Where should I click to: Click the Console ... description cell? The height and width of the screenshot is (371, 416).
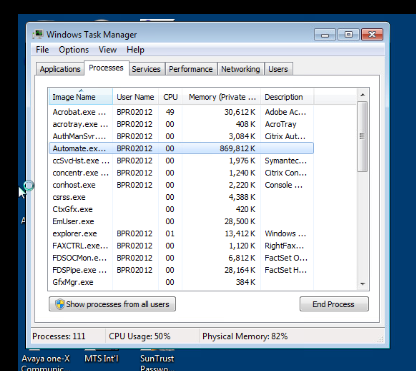pos(284,185)
